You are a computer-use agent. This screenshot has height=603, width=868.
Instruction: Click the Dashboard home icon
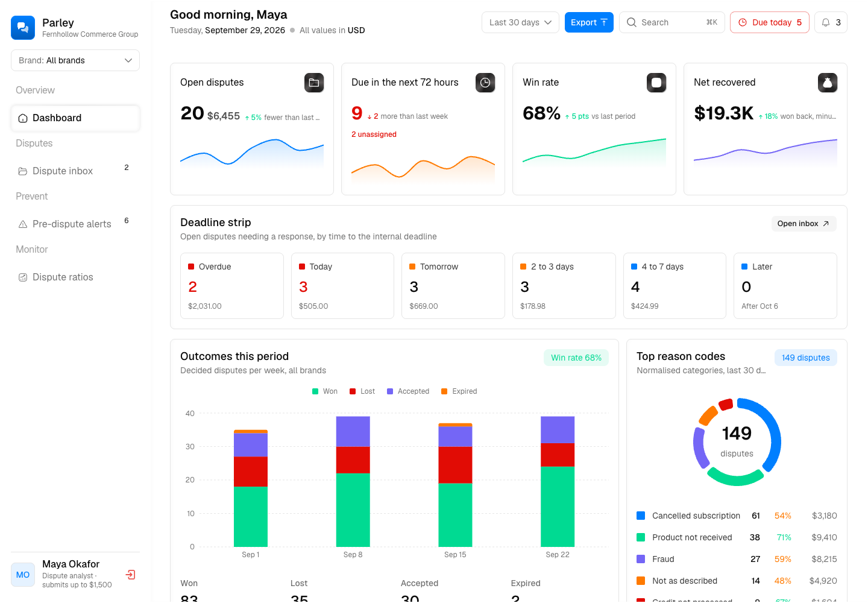23,118
